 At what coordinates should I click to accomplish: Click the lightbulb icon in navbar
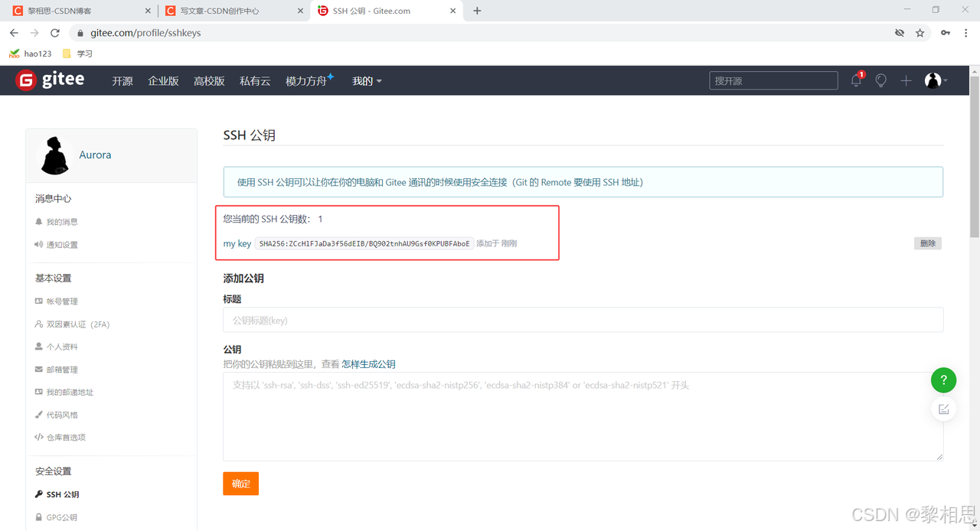[880, 80]
